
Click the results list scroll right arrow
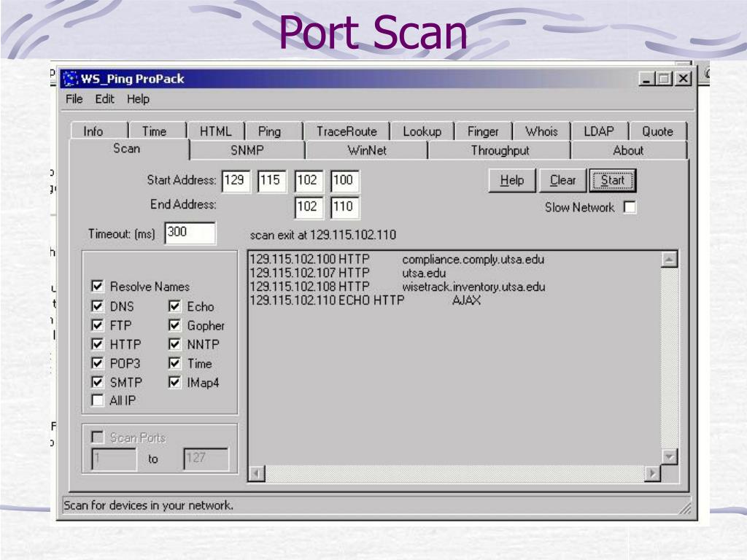(652, 473)
